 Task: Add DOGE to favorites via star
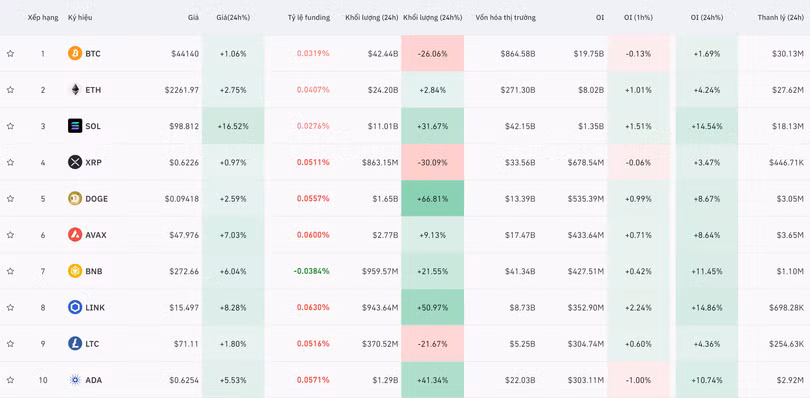[10, 198]
